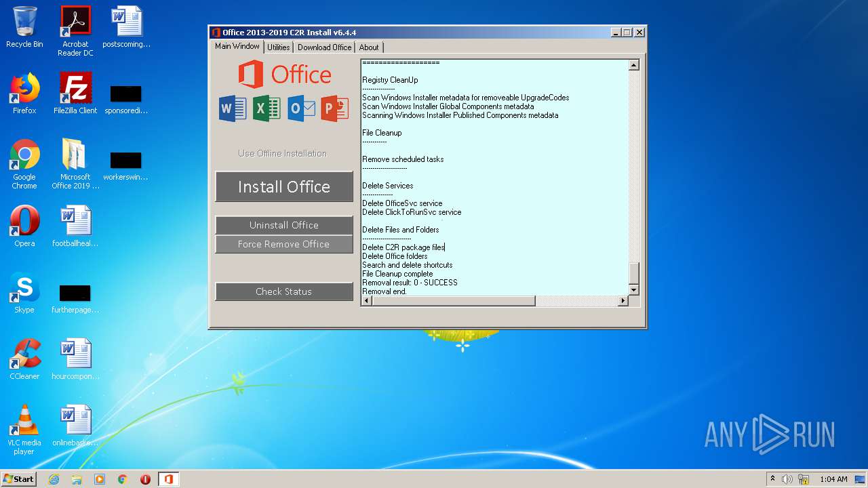Click the horizontal scrollbar thumb of log
Screen dimensions: 868x488
coord(454,301)
